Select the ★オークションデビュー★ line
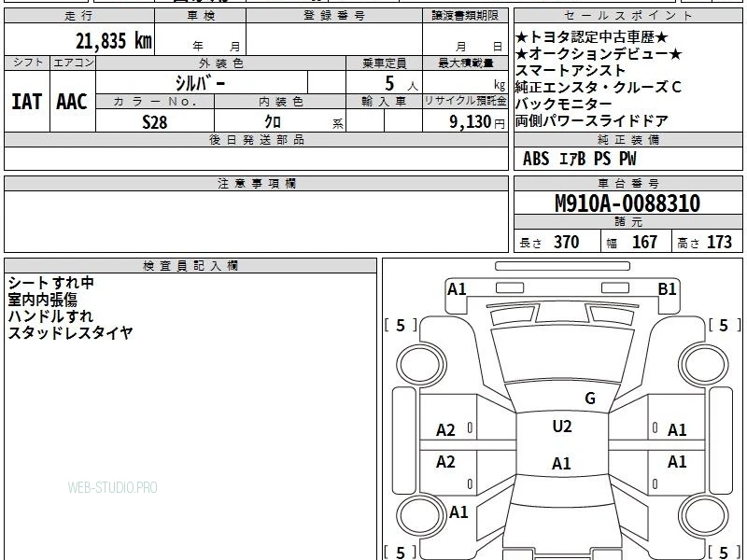Image resolution: width=747 pixels, height=560 pixels. pyautogui.click(x=599, y=54)
